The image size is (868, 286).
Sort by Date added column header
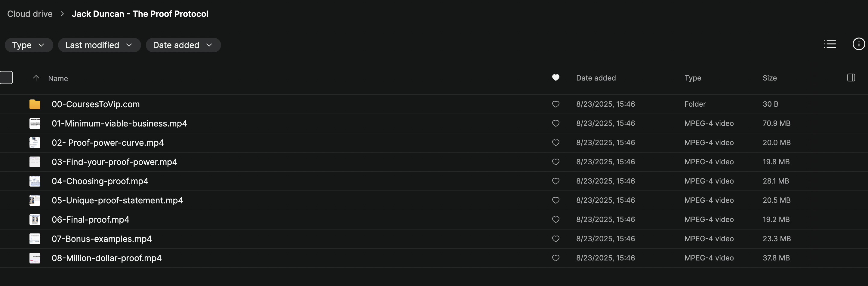point(596,78)
